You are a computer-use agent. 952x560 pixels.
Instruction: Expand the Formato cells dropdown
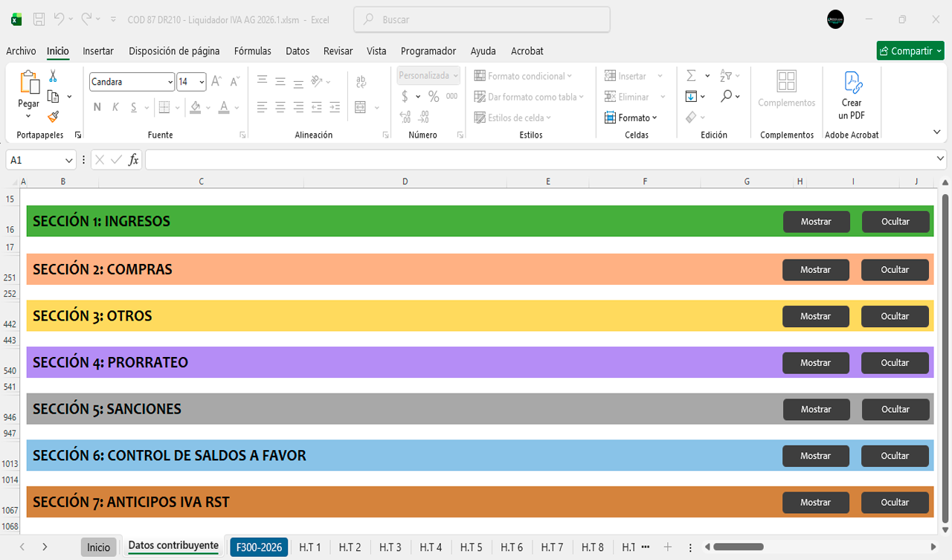[637, 118]
